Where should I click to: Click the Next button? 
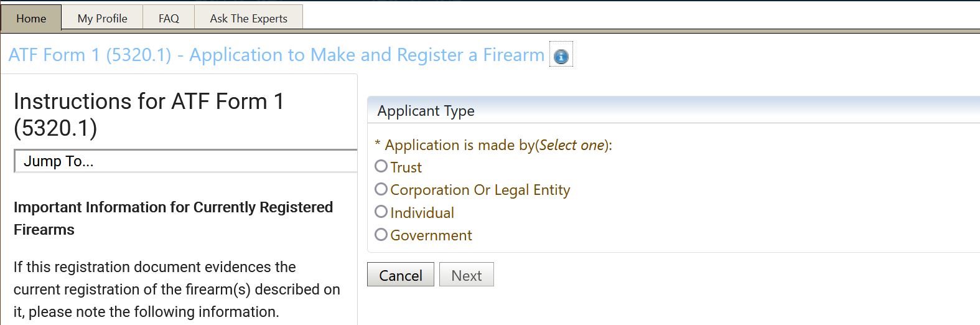coord(467,275)
